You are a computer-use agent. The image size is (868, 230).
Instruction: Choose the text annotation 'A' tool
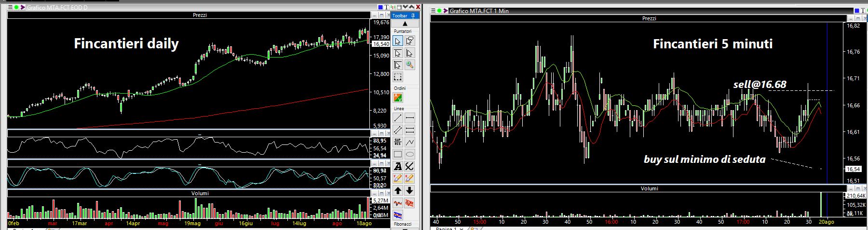pos(398,167)
